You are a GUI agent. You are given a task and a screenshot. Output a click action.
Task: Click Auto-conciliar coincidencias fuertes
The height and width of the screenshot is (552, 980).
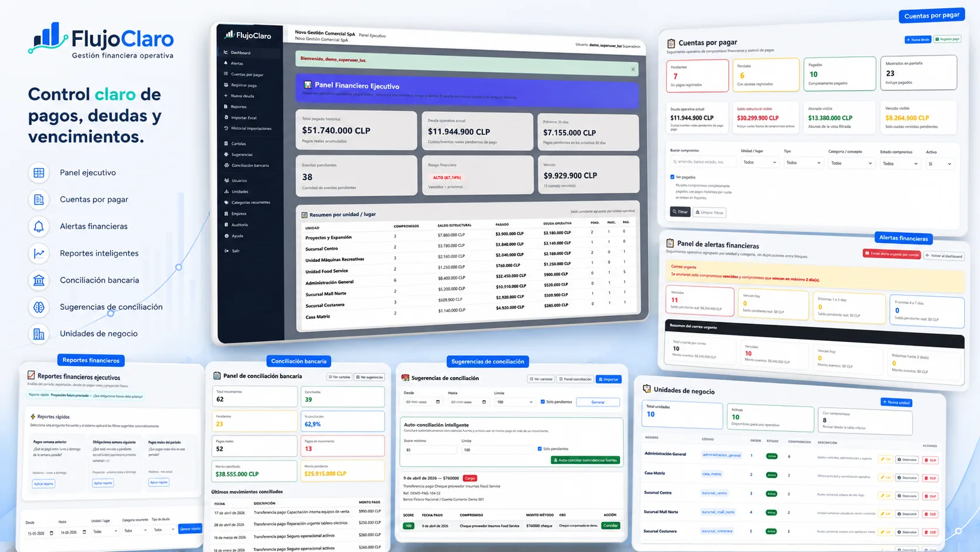(x=586, y=460)
